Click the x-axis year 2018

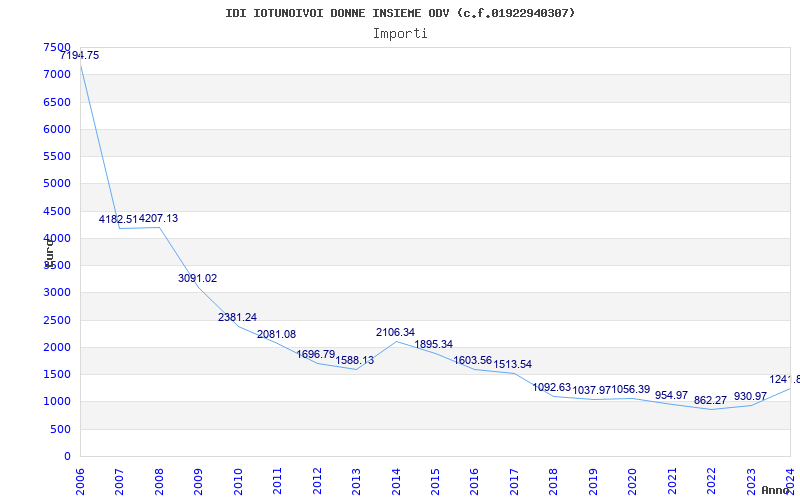click(x=554, y=482)
